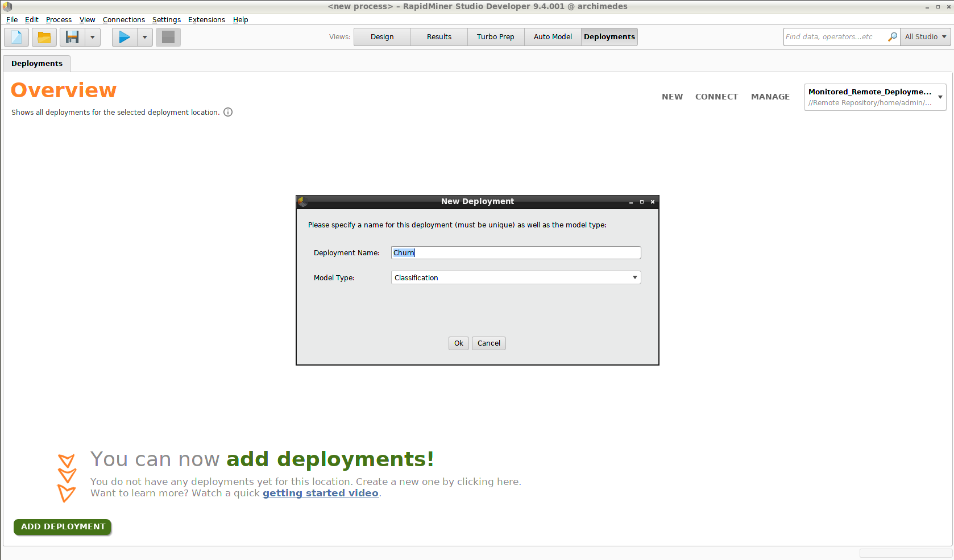Open the Settings menu
Image resolution: width=954 pixels, height=560 pixels.
pos(167,20)
